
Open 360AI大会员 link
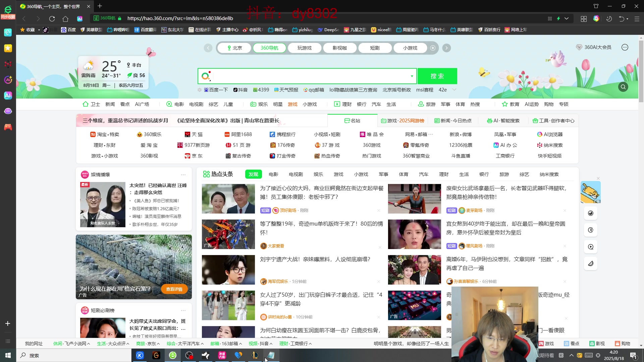pos(594,47)
